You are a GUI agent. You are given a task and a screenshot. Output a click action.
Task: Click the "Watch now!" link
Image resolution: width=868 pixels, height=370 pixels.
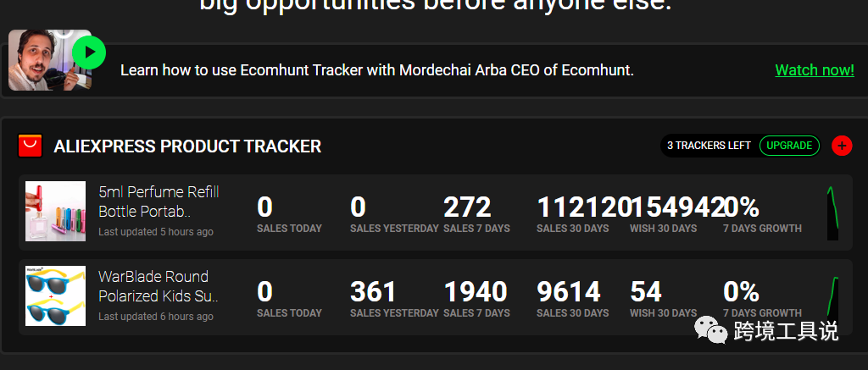(814, 70)
